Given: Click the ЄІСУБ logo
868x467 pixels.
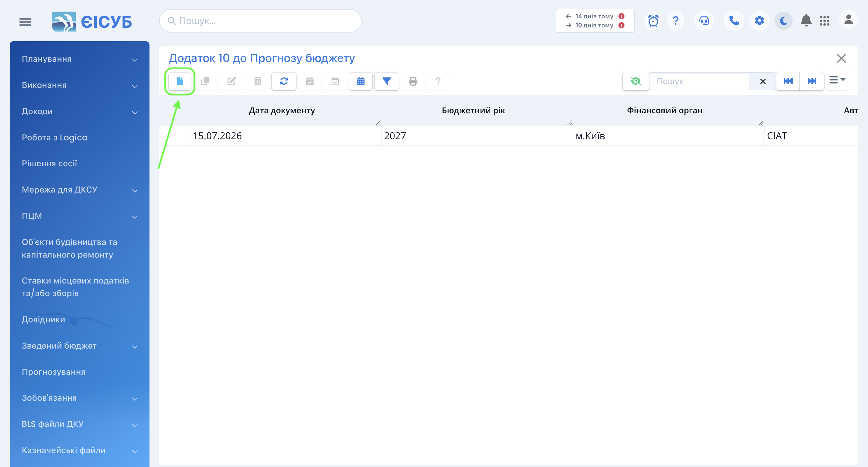Looking at the screenshot, I should [92, 22].
